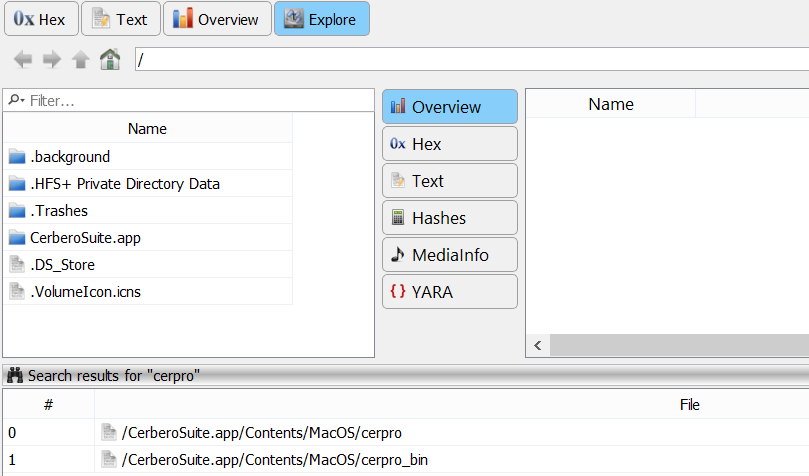Open the top Overview tab
The image size is (809, 476).
click(x=217, y=19)
